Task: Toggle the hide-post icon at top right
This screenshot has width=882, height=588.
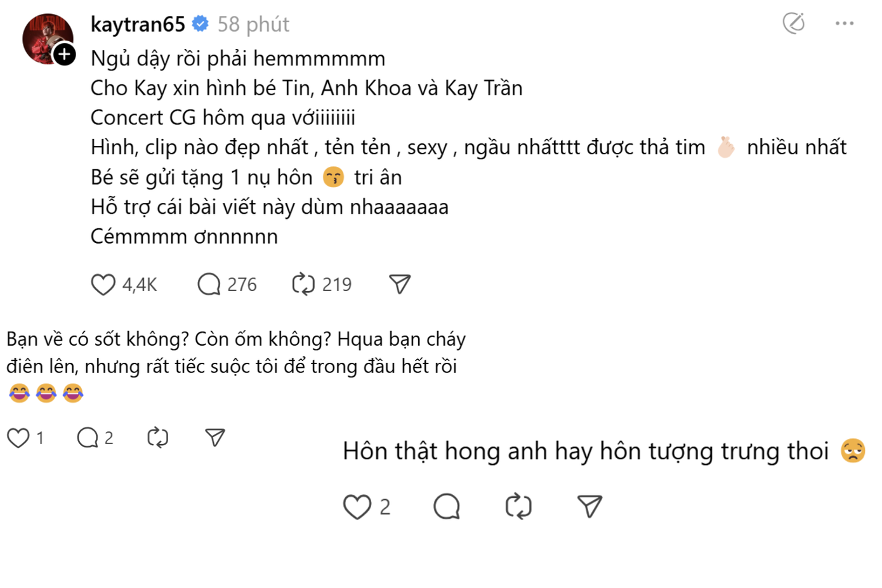Action: tap(793, 23)
